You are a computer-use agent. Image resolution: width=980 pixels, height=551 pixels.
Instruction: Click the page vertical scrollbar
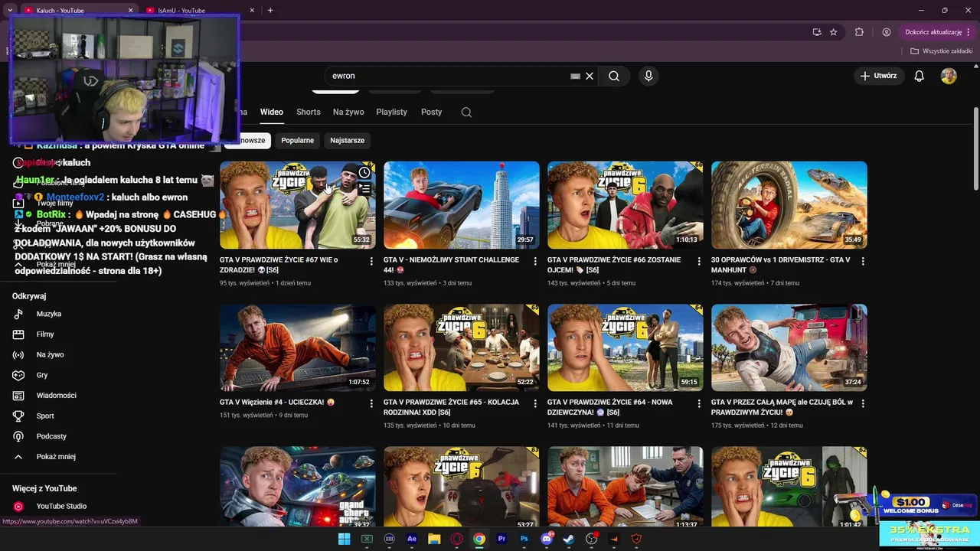pos(976,149)
